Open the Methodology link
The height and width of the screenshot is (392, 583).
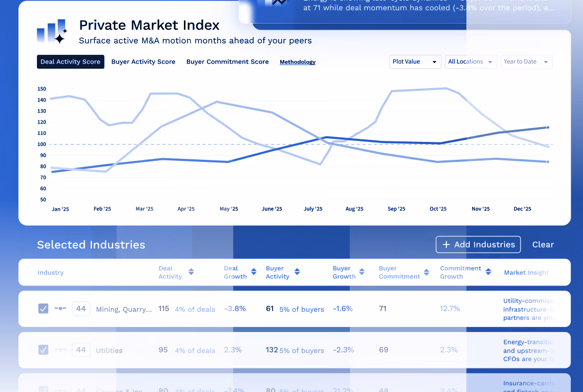(x=298, y=62)
